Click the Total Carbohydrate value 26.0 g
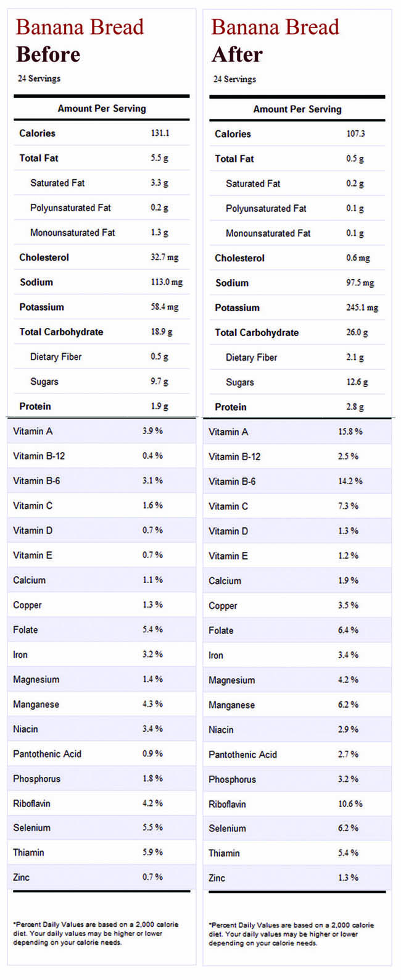Image resolution: width=401 pixels, height=980 pixels. (357, 332)
